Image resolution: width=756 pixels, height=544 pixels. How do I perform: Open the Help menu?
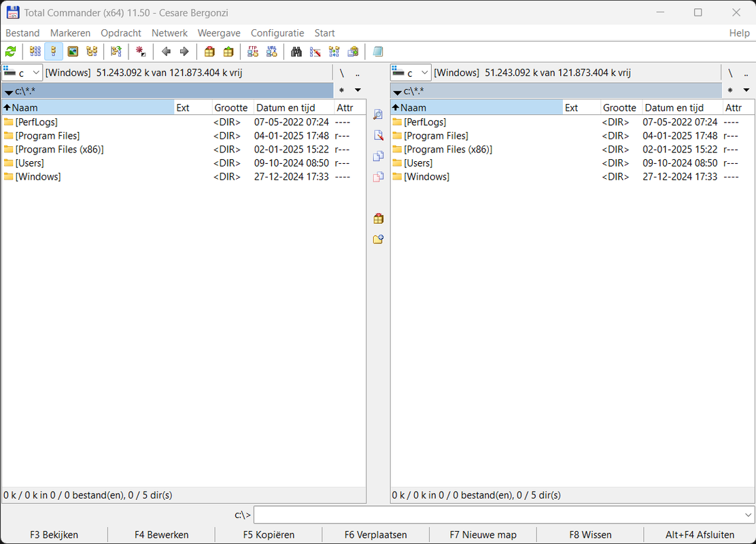tap(739, 33)
